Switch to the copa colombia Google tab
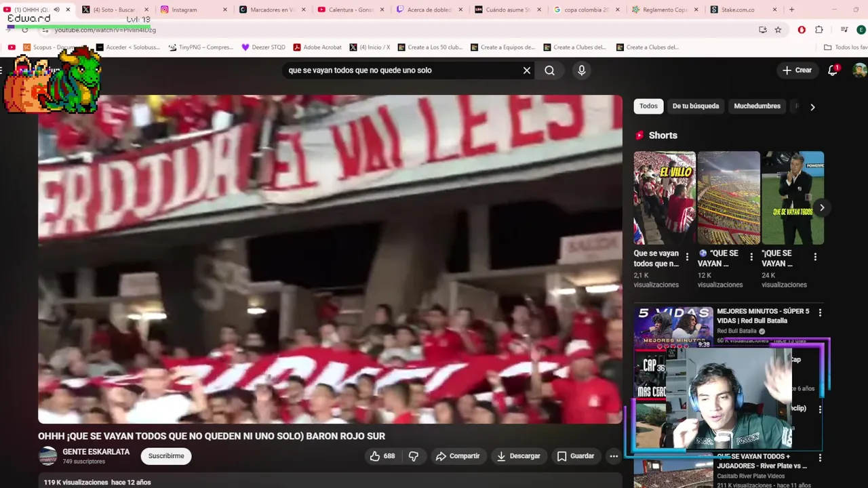Viewport: 868px width, 488px height. coord(586,9)
